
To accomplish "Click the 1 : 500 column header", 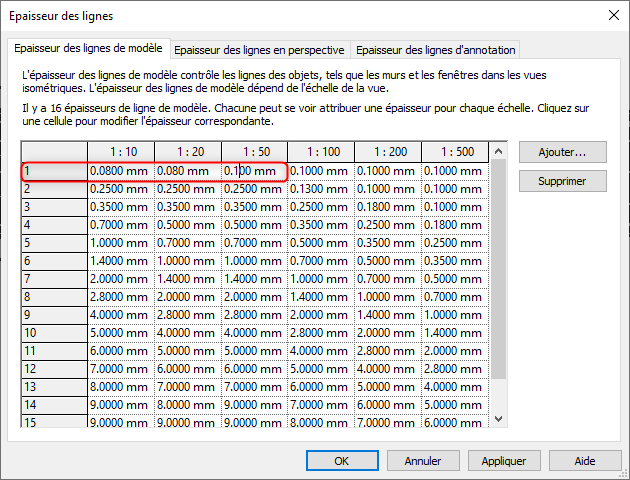I will click(455, 152).
